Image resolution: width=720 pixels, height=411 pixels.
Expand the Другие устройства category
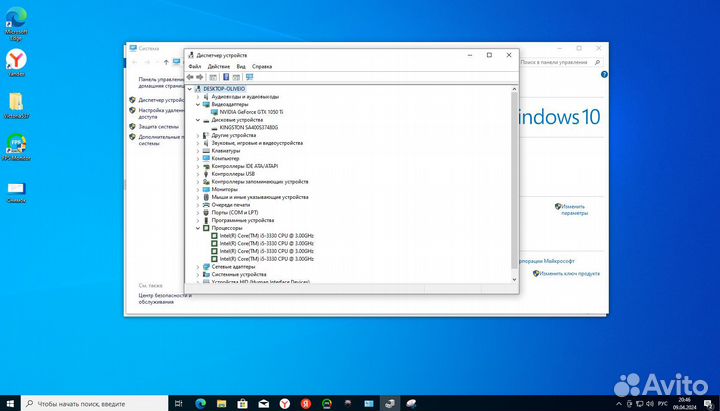pos(198,135)
